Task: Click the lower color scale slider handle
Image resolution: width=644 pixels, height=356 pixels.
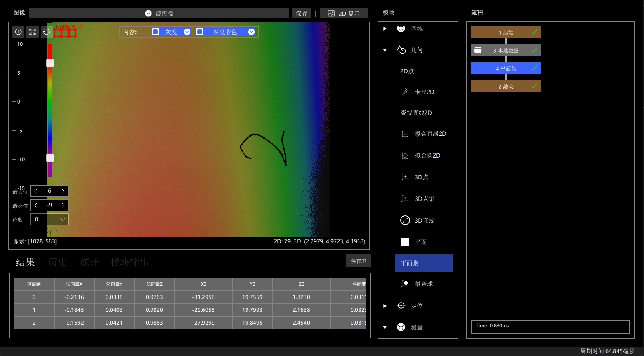Action: tap(50, 158)
